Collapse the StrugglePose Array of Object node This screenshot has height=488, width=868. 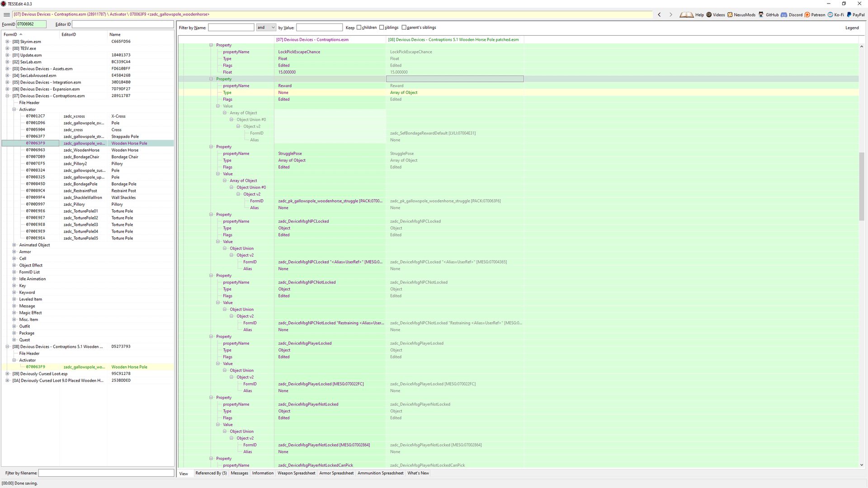[x=225, y=181]
